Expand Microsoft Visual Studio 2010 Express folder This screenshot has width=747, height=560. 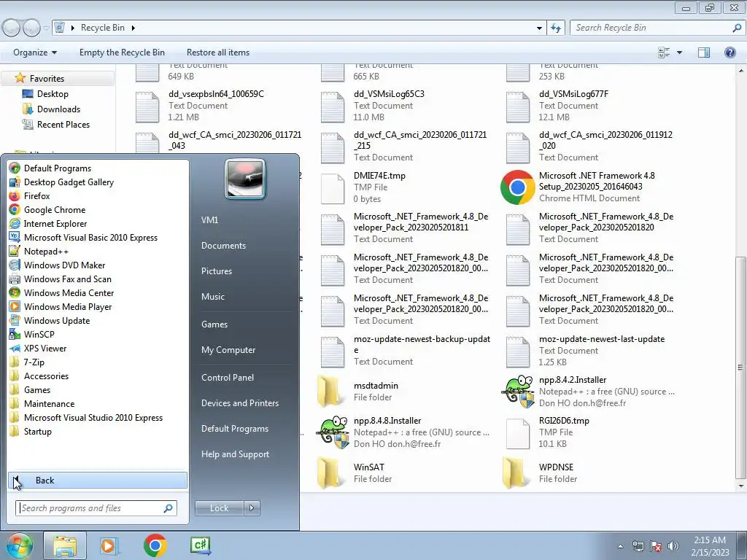click(86, 418)
